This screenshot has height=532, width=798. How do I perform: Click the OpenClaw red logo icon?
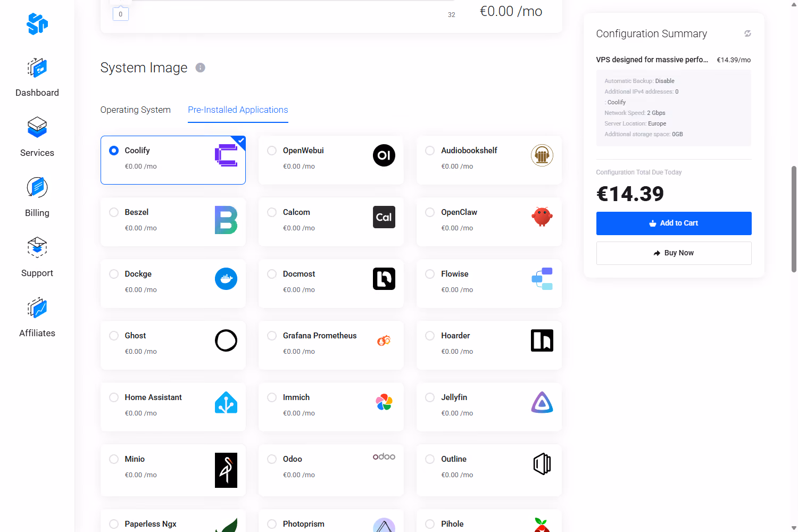[x=542, y=217]
